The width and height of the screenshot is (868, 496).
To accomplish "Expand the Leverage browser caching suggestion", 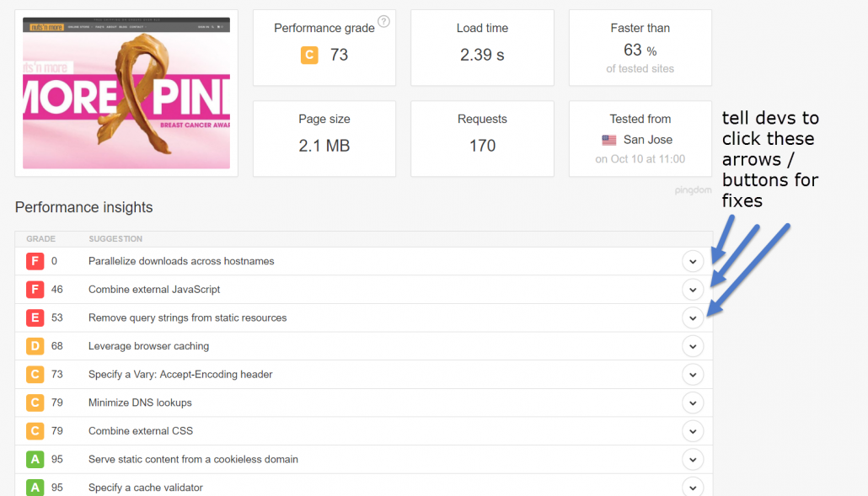I will point(693,347).
